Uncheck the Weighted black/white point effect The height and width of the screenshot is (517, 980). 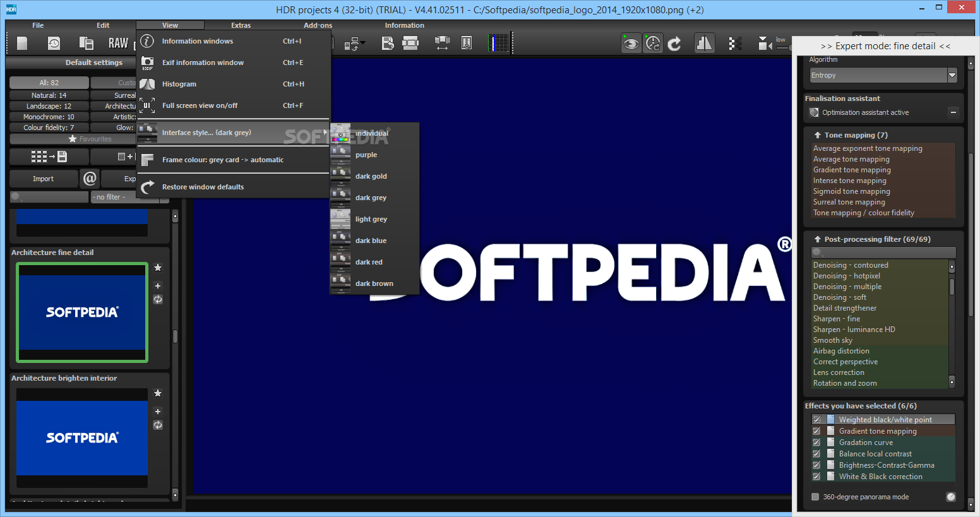[x=816, y=420]
